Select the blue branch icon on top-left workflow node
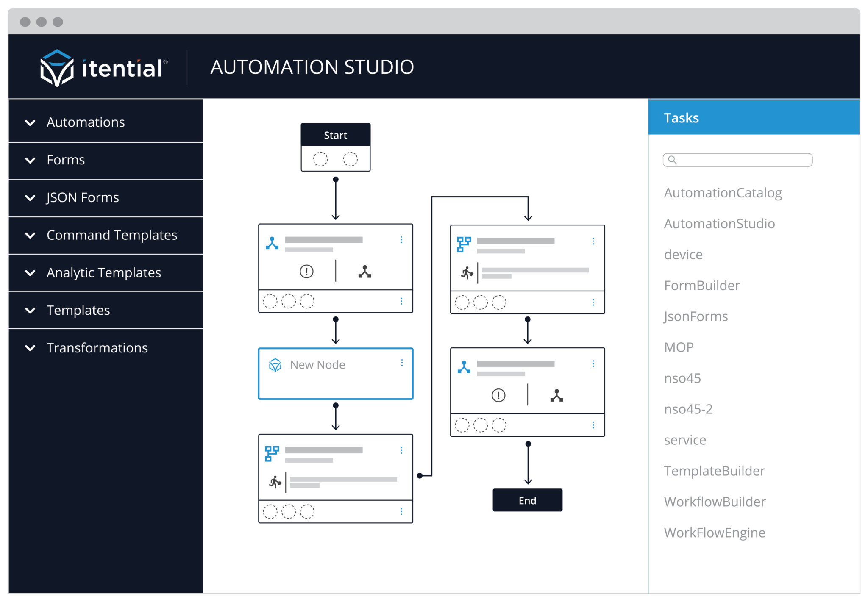 point(273,242)
